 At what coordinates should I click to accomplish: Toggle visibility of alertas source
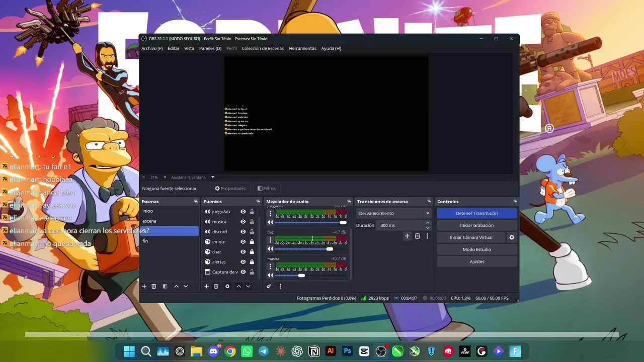click(x=243, y=262)
